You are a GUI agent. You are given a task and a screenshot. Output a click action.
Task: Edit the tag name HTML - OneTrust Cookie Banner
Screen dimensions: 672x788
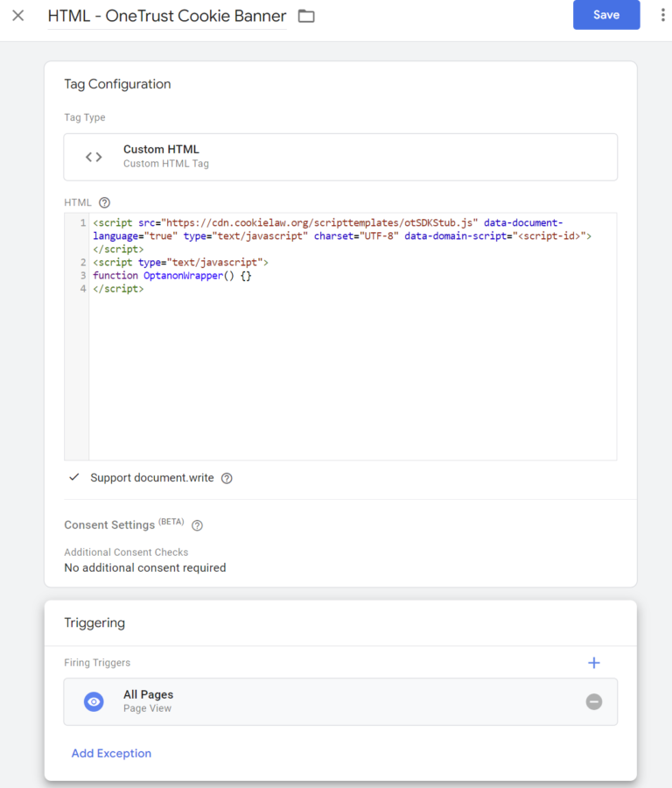tap(167, 16)
